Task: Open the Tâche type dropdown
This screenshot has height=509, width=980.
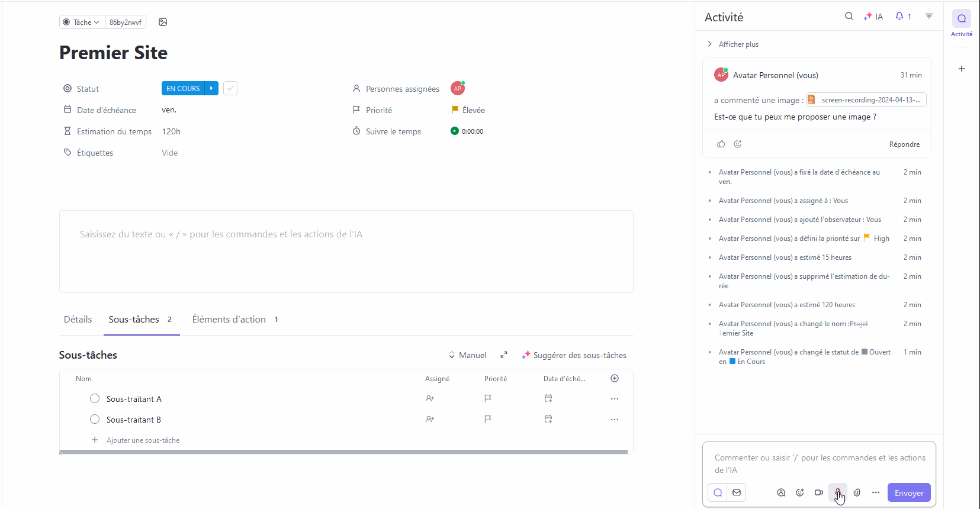Action: click(82, 22)
